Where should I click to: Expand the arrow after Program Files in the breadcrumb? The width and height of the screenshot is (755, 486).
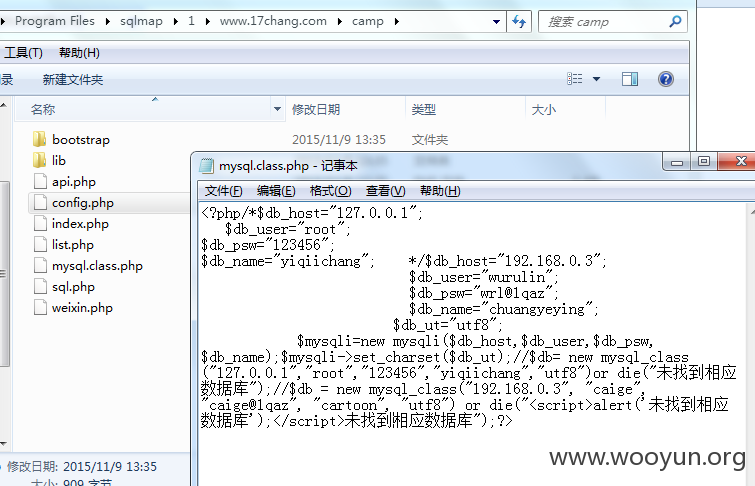click(x=107, y=21)
